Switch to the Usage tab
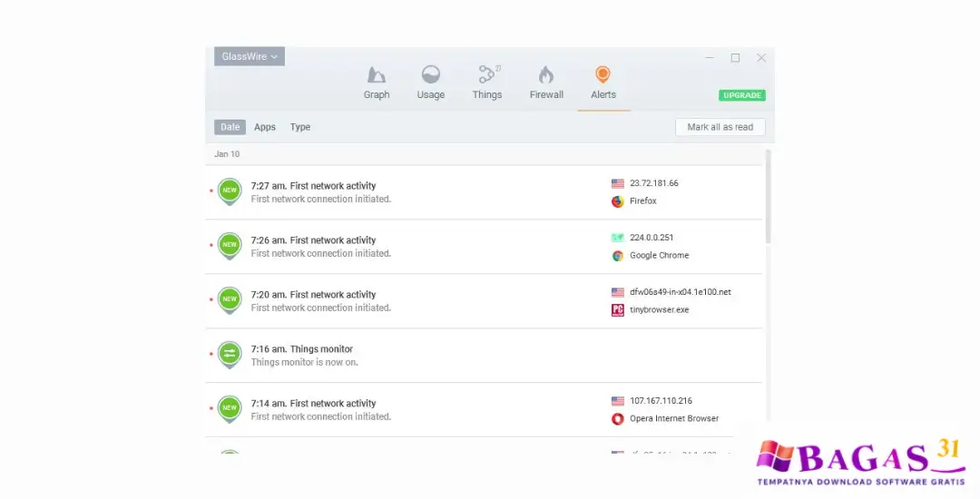Viewport: 980px width, 499px height. [x=431, y=83]
